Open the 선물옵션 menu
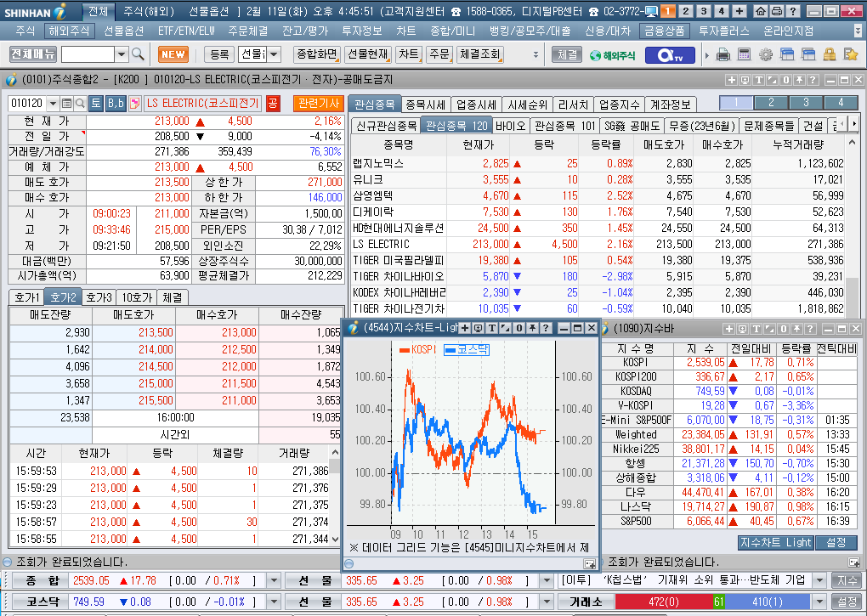The width and height of the screenshot is (867, 616). tap(123, 31)
